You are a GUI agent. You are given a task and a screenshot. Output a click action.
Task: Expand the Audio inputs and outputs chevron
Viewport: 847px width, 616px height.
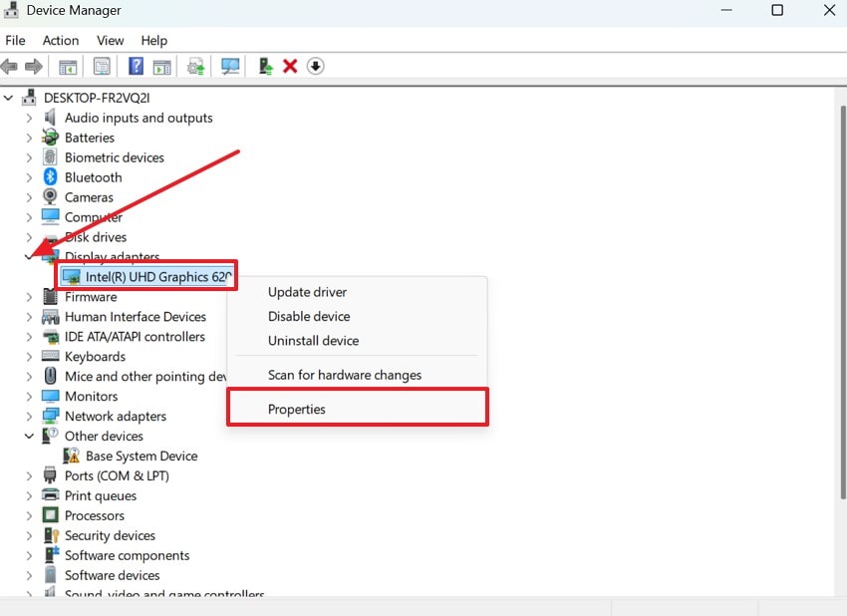pos(29,118)
